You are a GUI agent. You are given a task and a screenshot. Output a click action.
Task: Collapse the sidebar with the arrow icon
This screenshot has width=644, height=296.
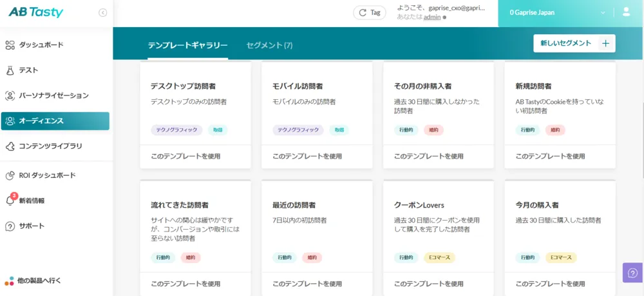pos(103,13)
